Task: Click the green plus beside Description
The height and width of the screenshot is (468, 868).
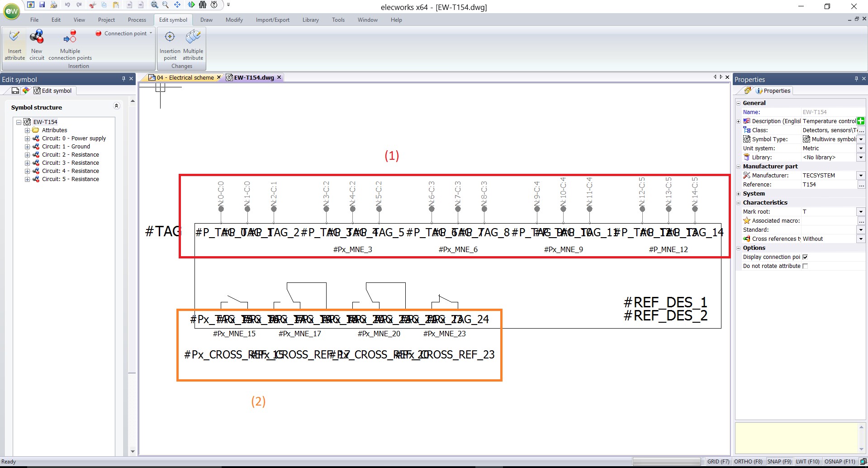Action: coord(861,121)
